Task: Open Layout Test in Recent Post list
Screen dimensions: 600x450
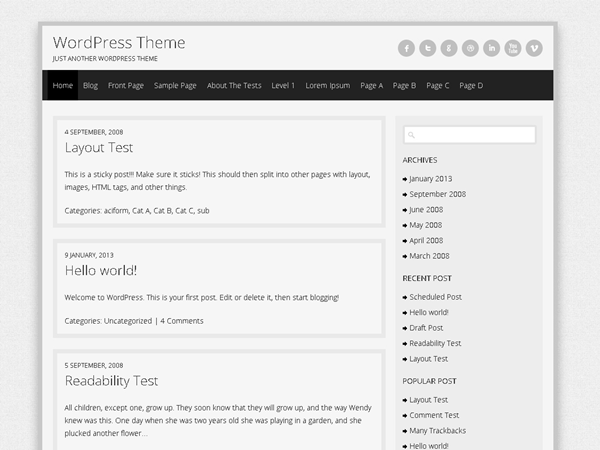Action: coord(429,359)
